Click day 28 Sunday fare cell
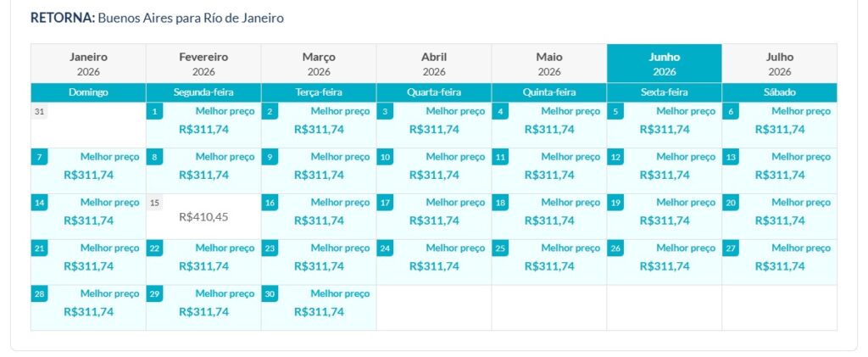The width and height of the screenshot is (868, 357). (88, 308)
